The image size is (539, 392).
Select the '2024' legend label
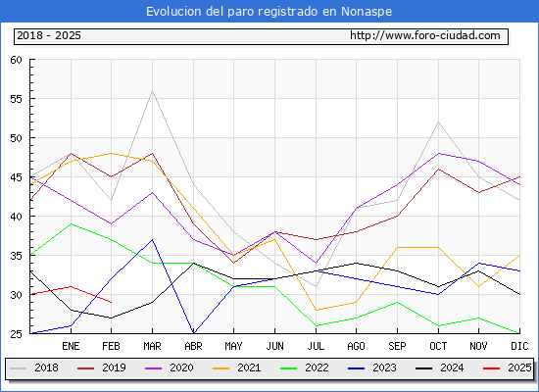point(452,367)
